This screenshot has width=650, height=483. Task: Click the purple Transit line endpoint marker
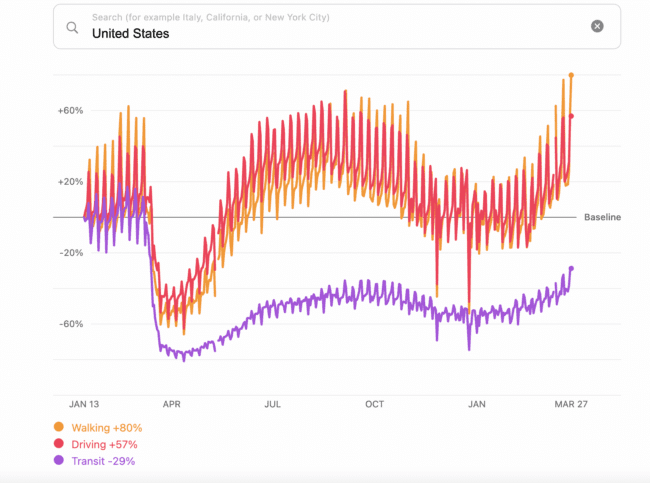click(571, 268)
